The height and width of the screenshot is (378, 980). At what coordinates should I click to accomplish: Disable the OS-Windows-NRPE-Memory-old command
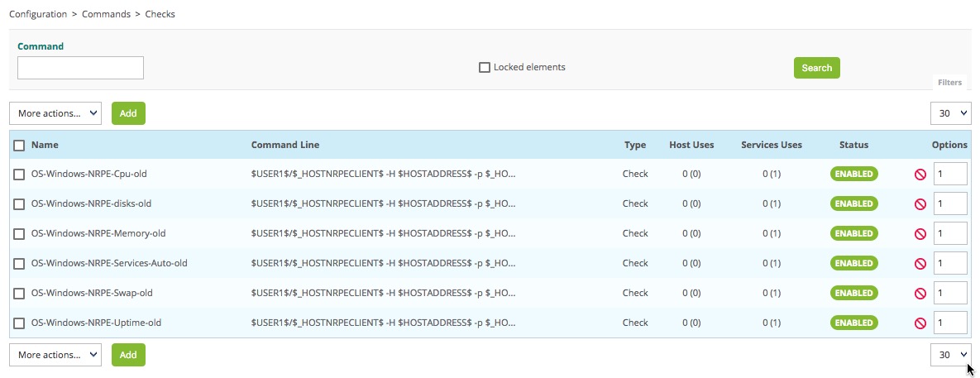[x=920, y=234]
